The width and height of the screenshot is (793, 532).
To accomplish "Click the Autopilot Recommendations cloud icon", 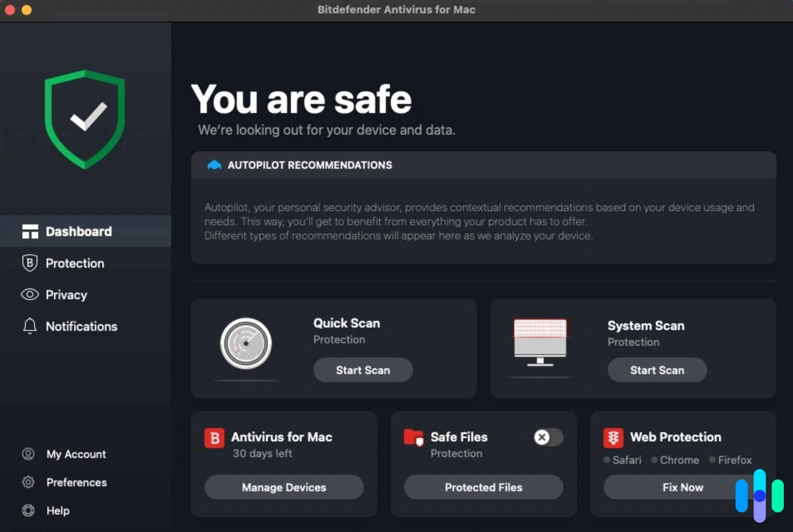I will [x=214, y=165].
